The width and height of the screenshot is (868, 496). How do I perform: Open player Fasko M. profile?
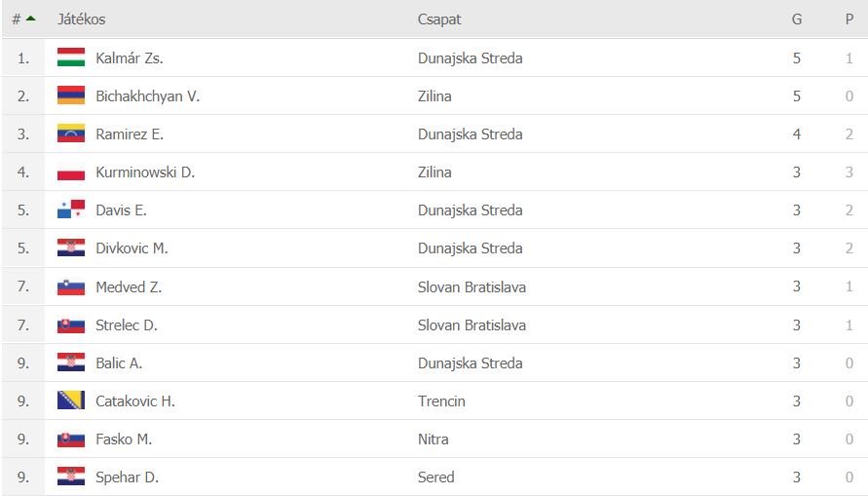124,439
